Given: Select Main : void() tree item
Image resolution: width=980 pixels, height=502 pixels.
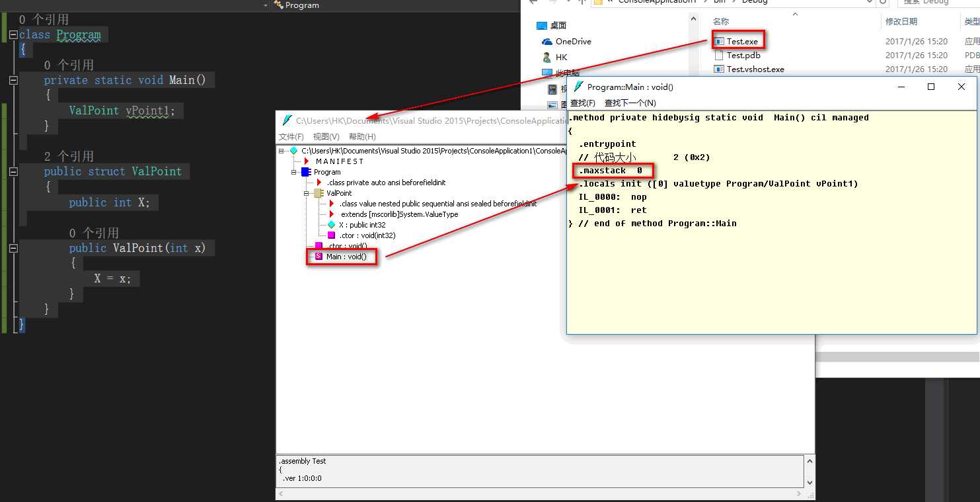Looking at the screenshot, I should pos(346,257).
